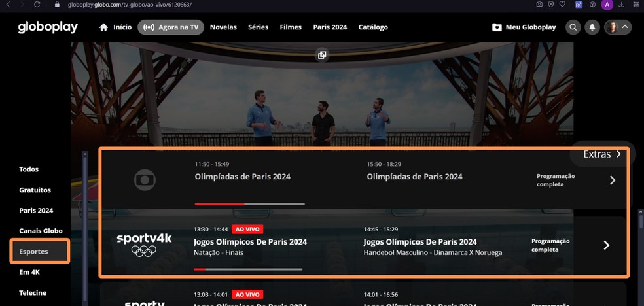Click TV Globo row chevron arrow
The image size is (644, 306).
[613, 180]
